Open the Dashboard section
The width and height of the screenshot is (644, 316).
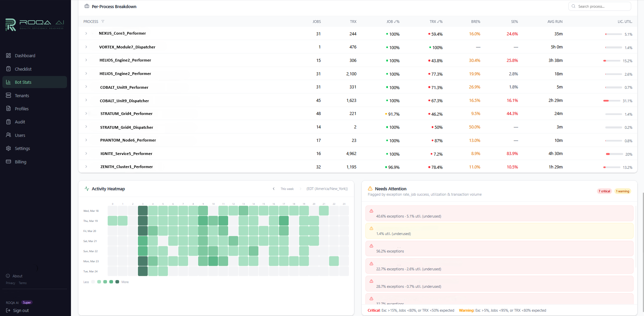coord(25,55)
